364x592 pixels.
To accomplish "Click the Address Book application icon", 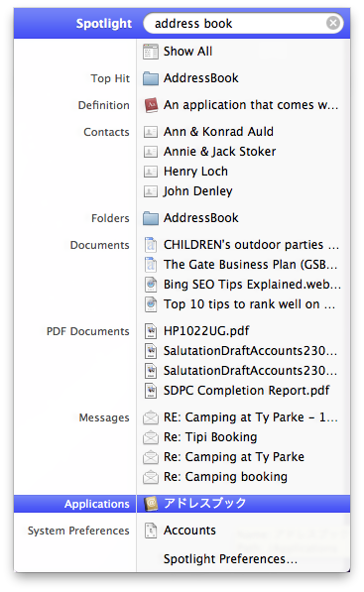I will click(x=151, y=504).
